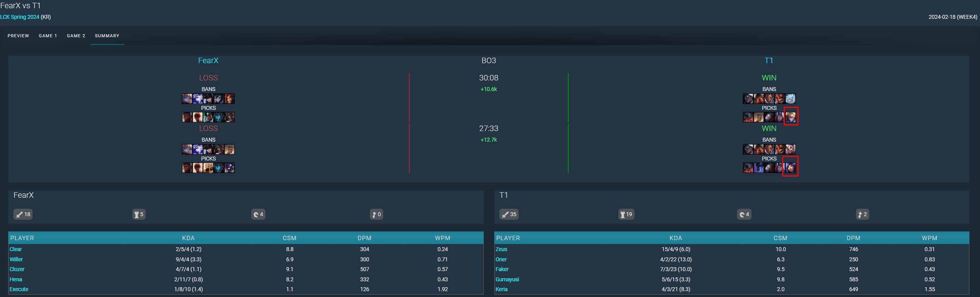
Task: Open player Execute's profile link
Action: point(19,289)
